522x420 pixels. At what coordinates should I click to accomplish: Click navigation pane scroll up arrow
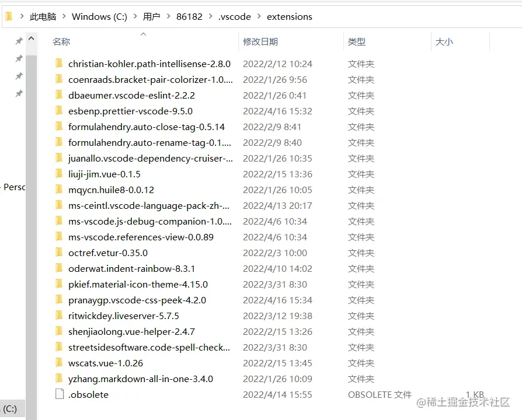[32, 38]
